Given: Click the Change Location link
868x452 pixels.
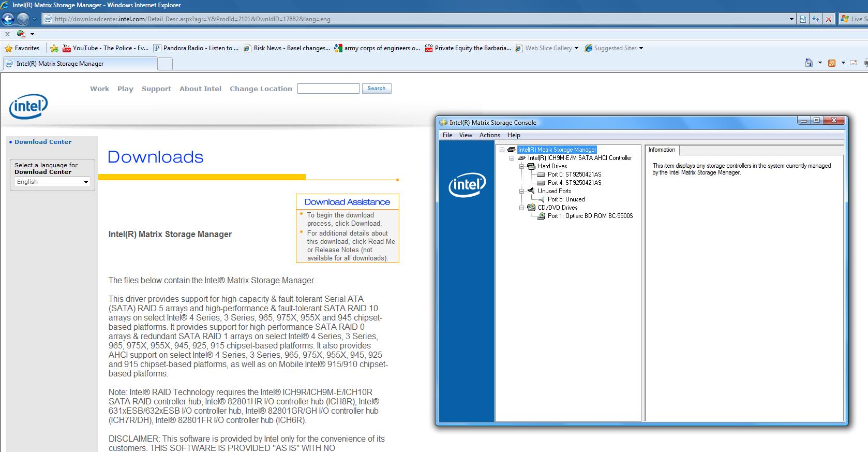Looking at the screenshot, I should (x=261, y=89).
